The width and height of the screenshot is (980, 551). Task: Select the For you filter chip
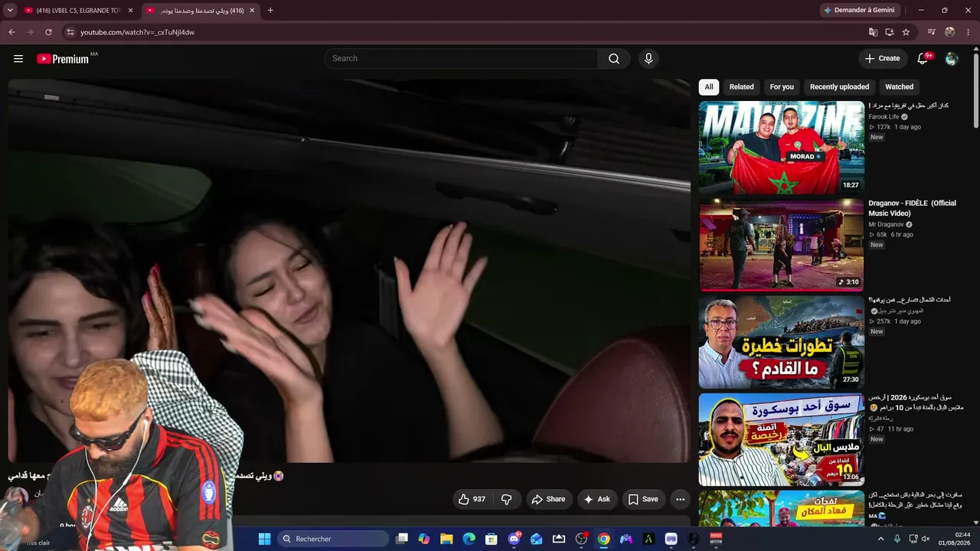point(782,87)
